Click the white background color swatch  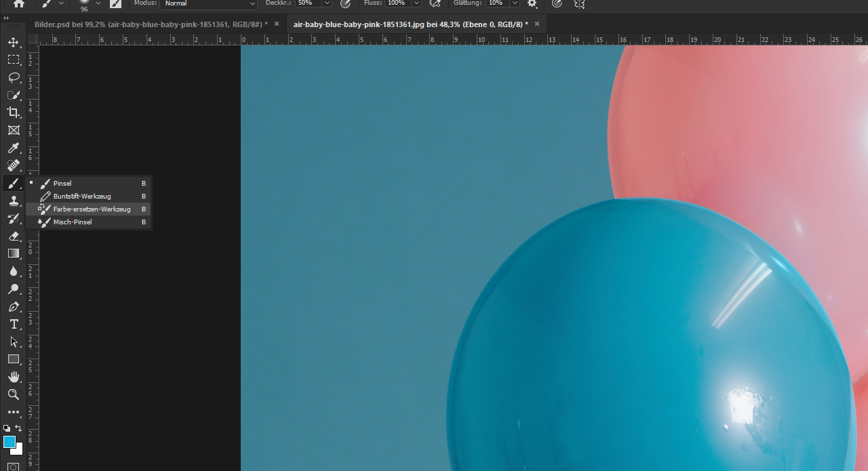[19, 451]
